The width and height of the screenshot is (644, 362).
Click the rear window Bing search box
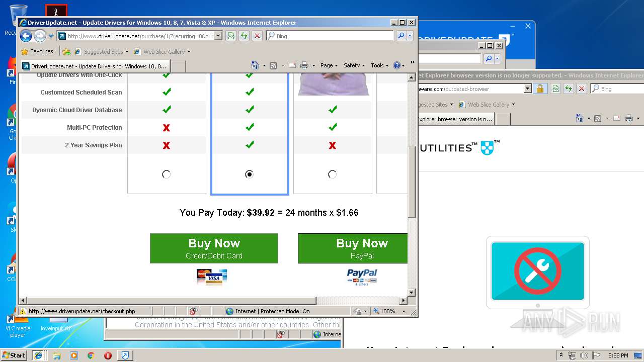[x=617, y=88]
